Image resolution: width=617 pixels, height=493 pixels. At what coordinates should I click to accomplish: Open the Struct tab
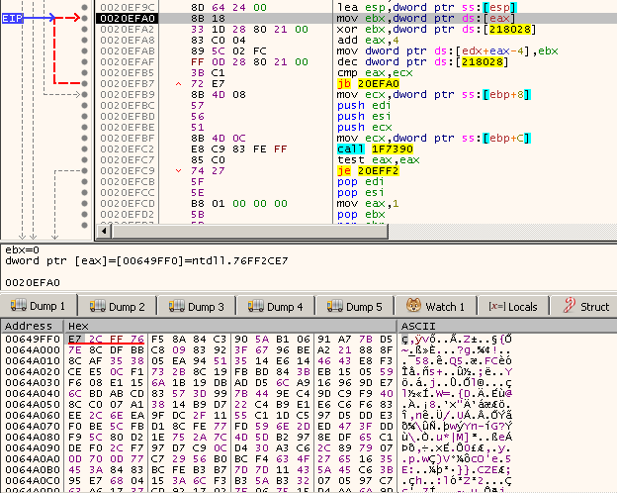[585, 306]
